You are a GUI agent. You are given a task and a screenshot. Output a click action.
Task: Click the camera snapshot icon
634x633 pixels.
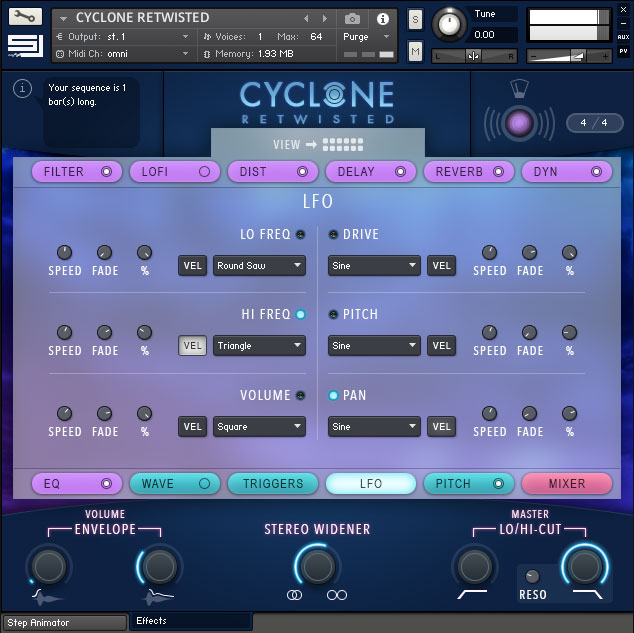(x=352, y=18)
